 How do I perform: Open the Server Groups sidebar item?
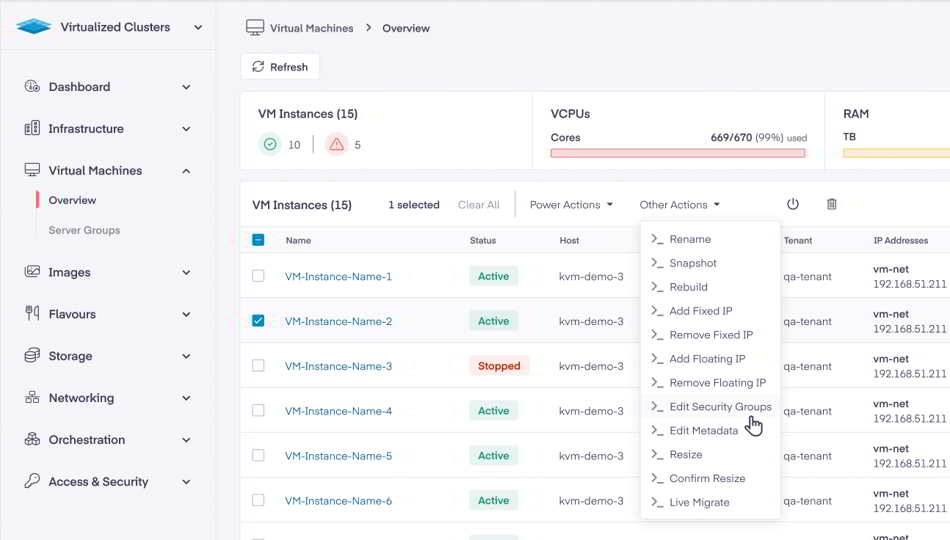[x=84, y=230]
